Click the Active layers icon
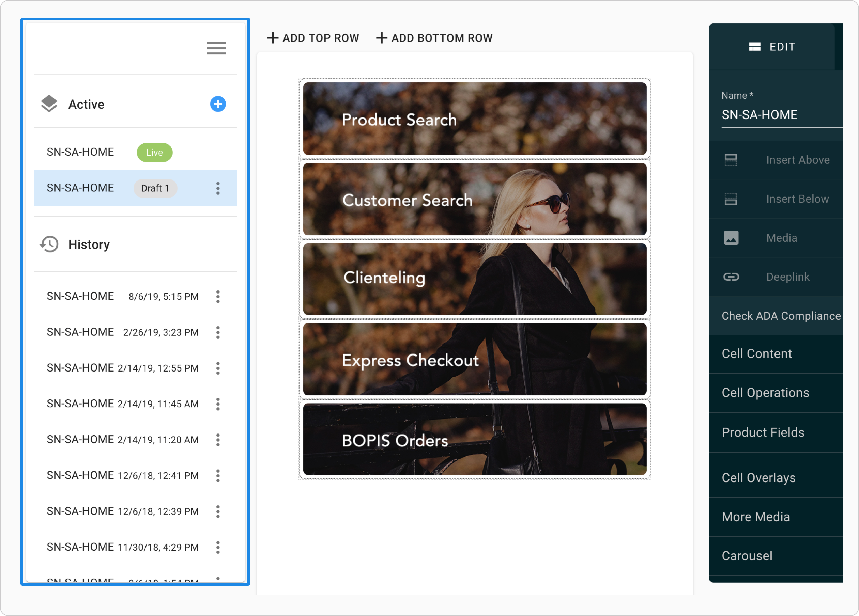The width and height of the screenshot is (859, 616). [x=49, y=104]
